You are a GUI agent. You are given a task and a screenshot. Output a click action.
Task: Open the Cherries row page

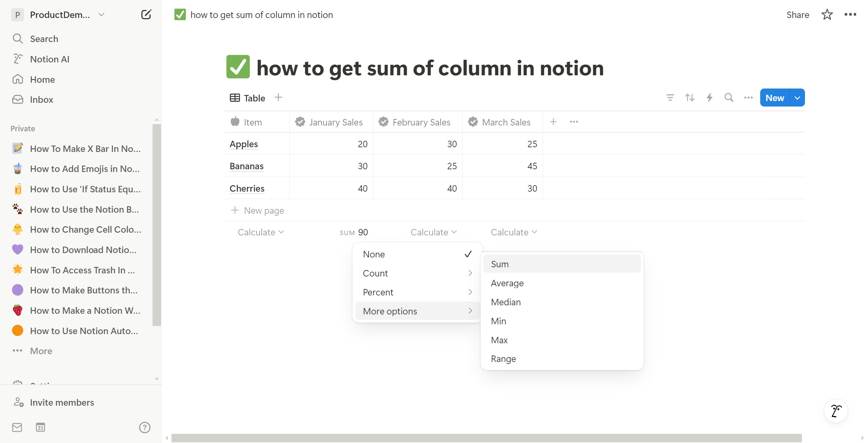click(247, 188)
